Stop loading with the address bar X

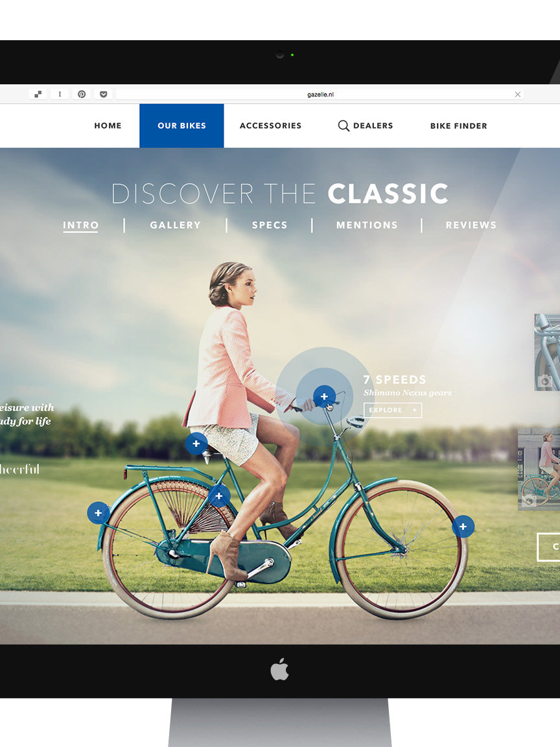click(518, 94)
